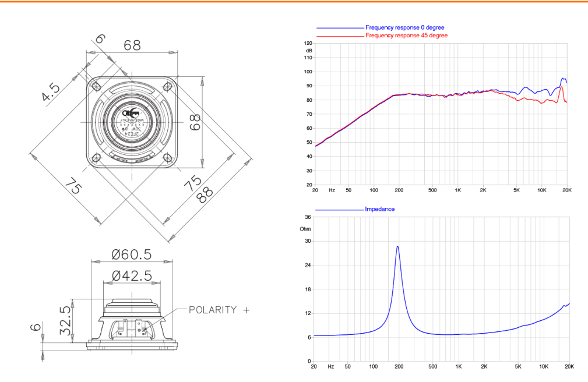Click the impedance curve peak near 200 Hz

point(397,246)
